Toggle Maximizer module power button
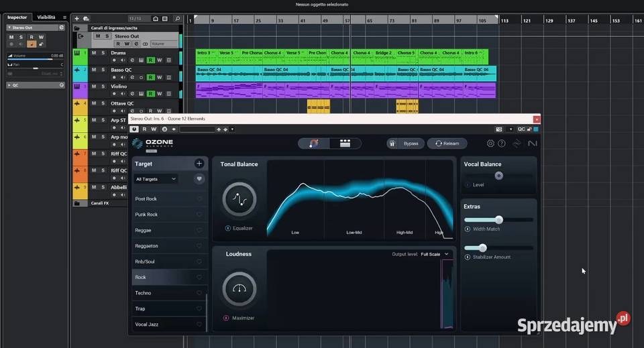 tap(226, 318)
